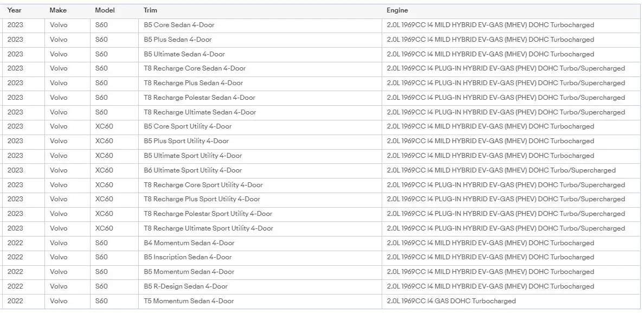Click the Year column header

click(x=15, y=10)
